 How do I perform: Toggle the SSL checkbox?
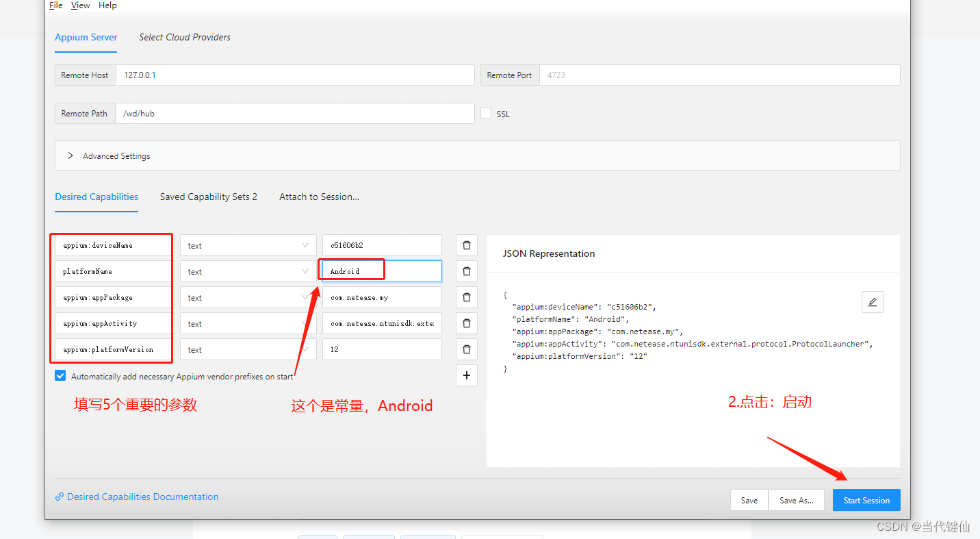point(486,113)
